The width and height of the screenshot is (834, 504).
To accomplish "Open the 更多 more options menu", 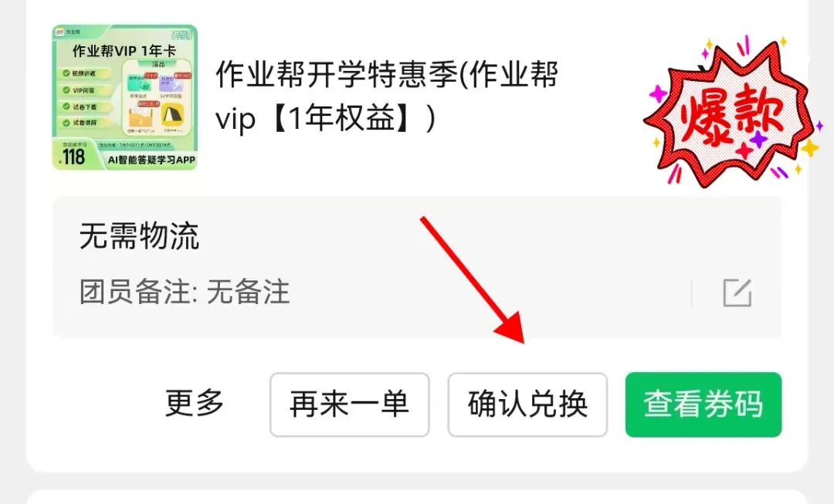I will click(195, 404).
